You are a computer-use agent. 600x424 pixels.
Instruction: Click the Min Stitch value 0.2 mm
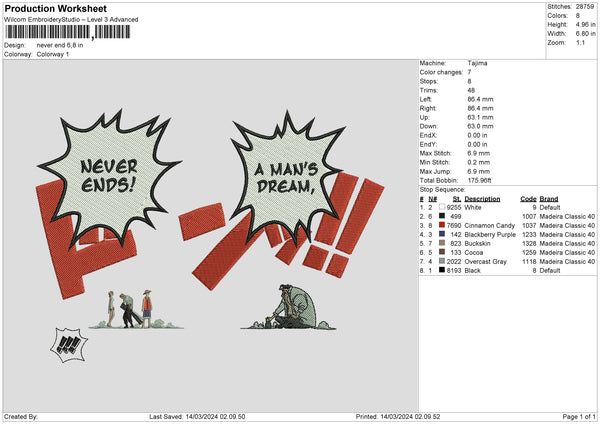(478, 162)
